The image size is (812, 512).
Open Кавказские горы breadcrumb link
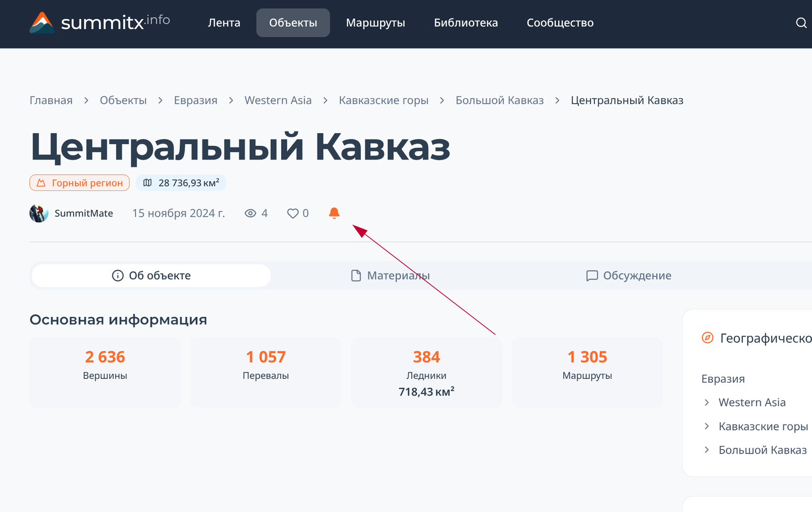[x=383, y=101]
